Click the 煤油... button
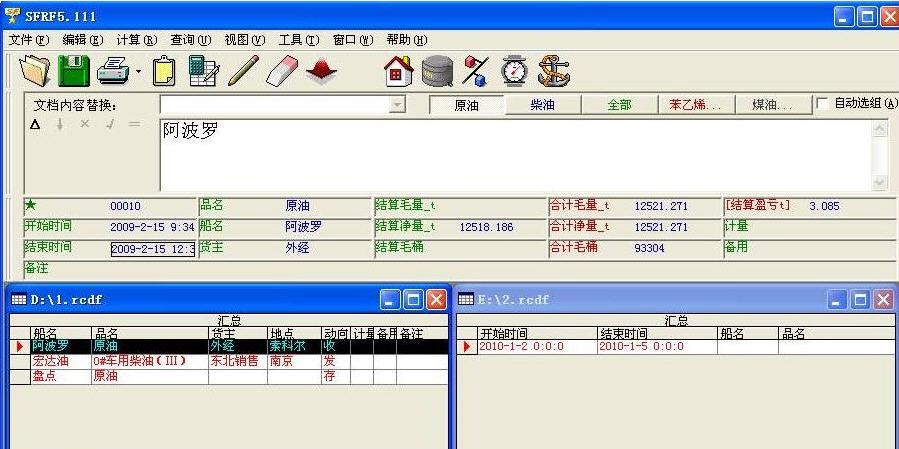Screen dimensions: 899x449 [771, 105]
